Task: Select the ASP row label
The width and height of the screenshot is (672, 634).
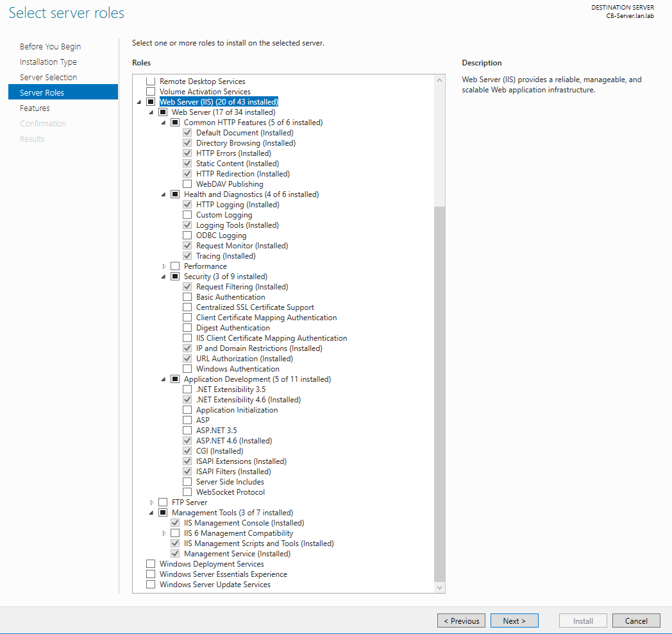Action: [203, 420]
